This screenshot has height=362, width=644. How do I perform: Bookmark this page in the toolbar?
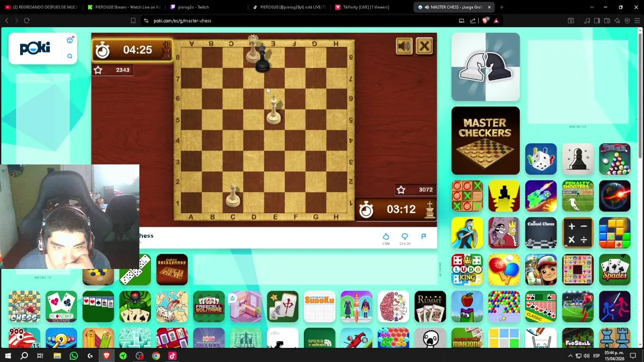pos(133,21)
